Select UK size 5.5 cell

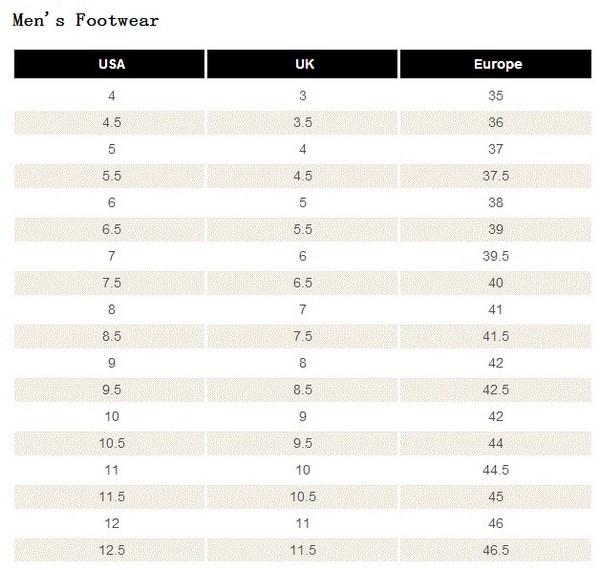[302, 230]
